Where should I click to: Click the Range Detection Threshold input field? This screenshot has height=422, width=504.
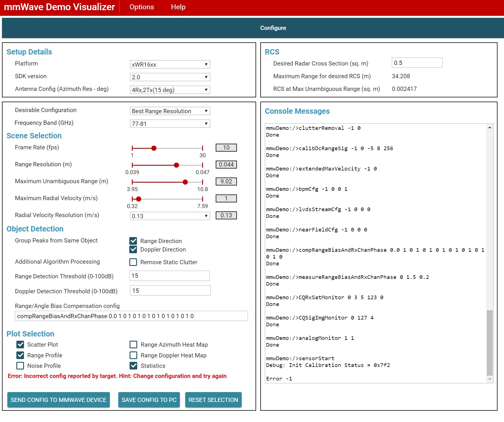coord(169,276)
